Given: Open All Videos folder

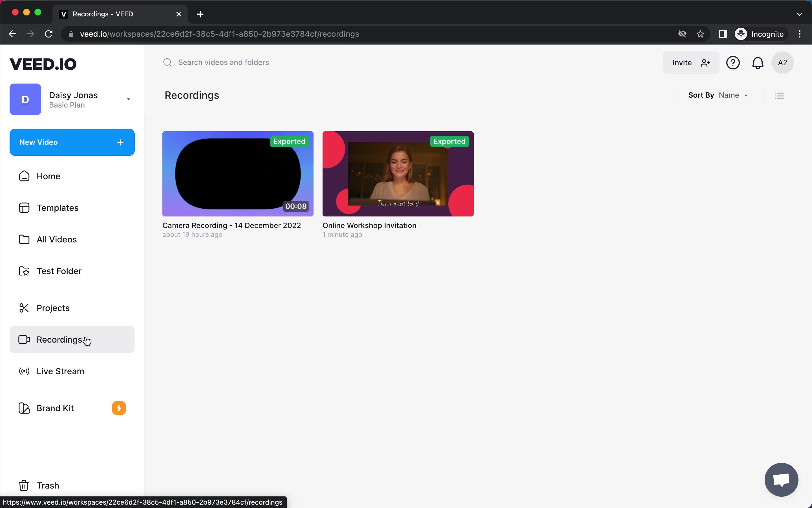Looking at the screenshot, I should [x=72, y=240].
